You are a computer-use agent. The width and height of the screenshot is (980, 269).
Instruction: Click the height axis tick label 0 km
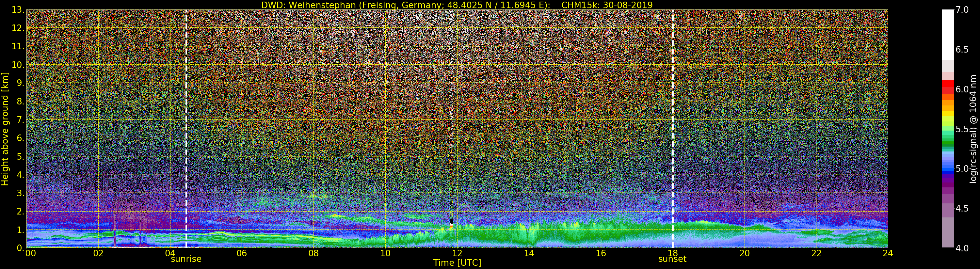[x=20, y=248]
